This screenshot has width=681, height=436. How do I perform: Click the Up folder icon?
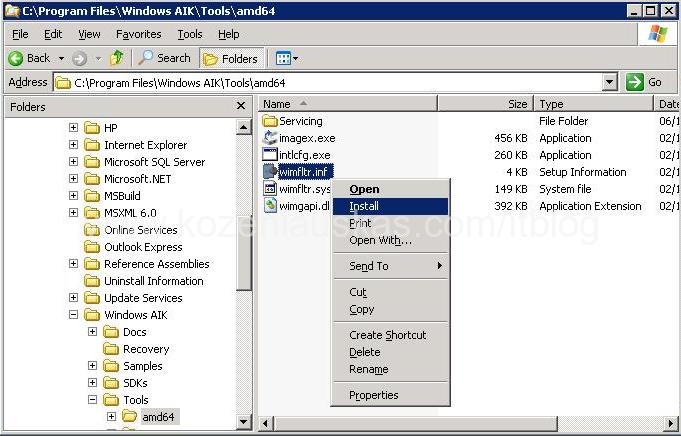pos(116,58)
